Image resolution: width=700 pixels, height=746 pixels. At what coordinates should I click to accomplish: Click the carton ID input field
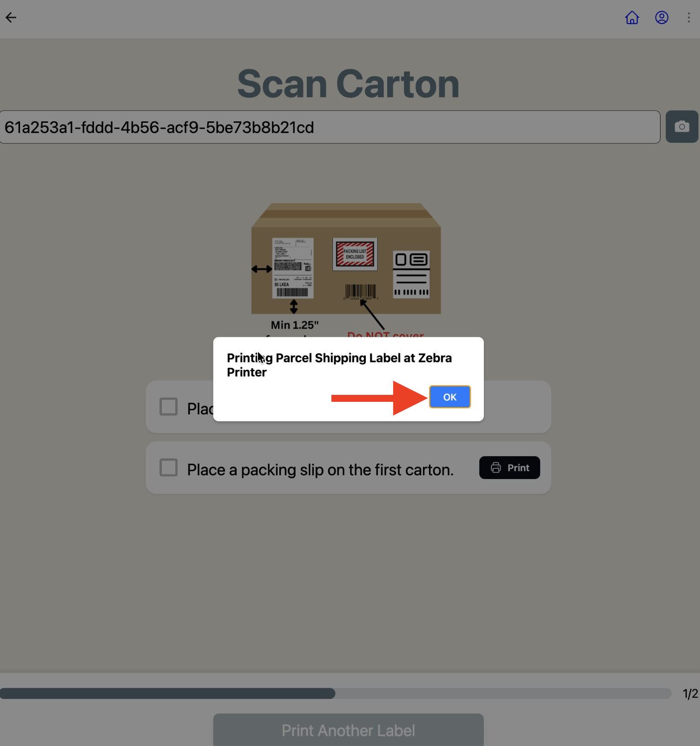click(330, 127)
